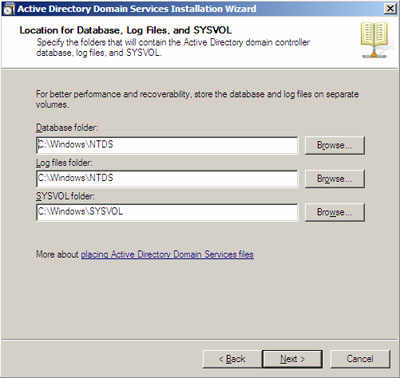Click the Database folder label

[x=67, y=128]
